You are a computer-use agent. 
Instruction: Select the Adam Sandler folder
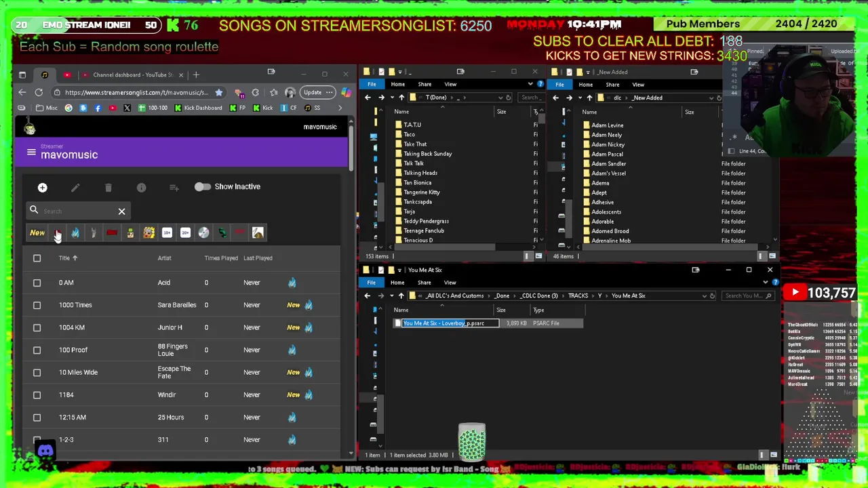point(608,163)
